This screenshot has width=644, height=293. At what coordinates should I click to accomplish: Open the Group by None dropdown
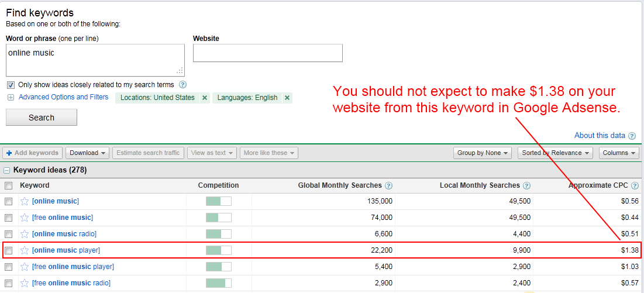(x=483, y=153)
